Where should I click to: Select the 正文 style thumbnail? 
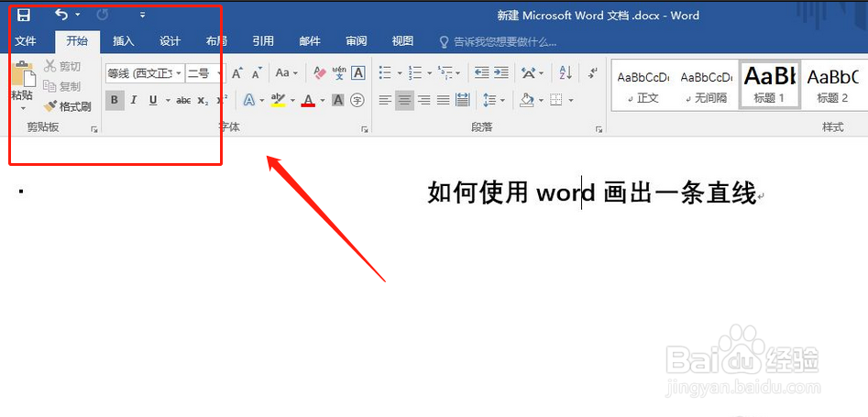[x=643, y=84]
